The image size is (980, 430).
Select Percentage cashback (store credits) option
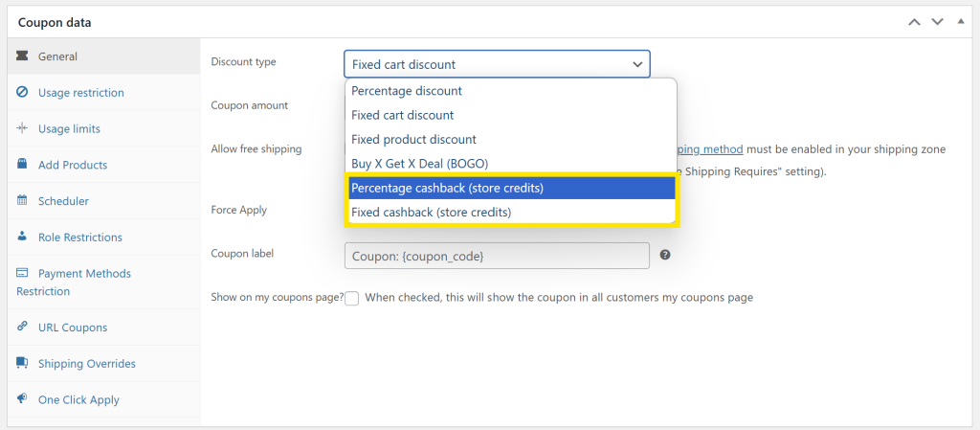(512, 188)
